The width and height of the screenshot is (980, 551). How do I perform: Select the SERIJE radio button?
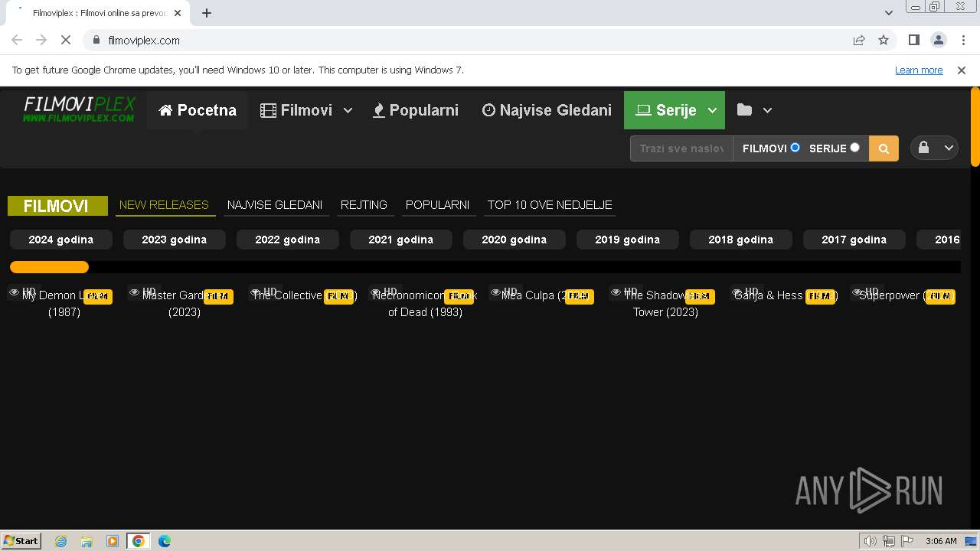(854, 148)
